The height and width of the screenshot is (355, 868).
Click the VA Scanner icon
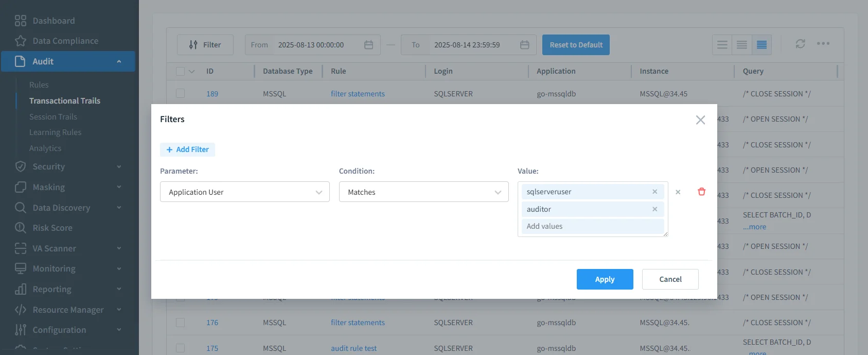[21, 248]
